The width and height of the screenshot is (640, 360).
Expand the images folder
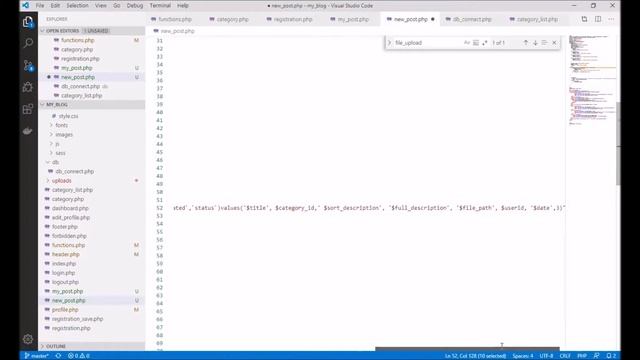64,135
